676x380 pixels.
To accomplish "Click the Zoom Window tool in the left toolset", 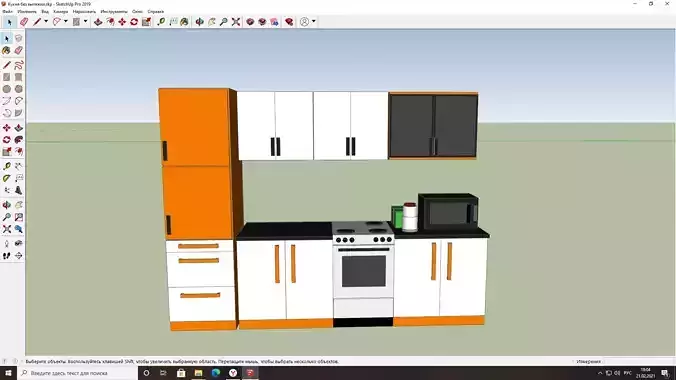I will 19,217.
